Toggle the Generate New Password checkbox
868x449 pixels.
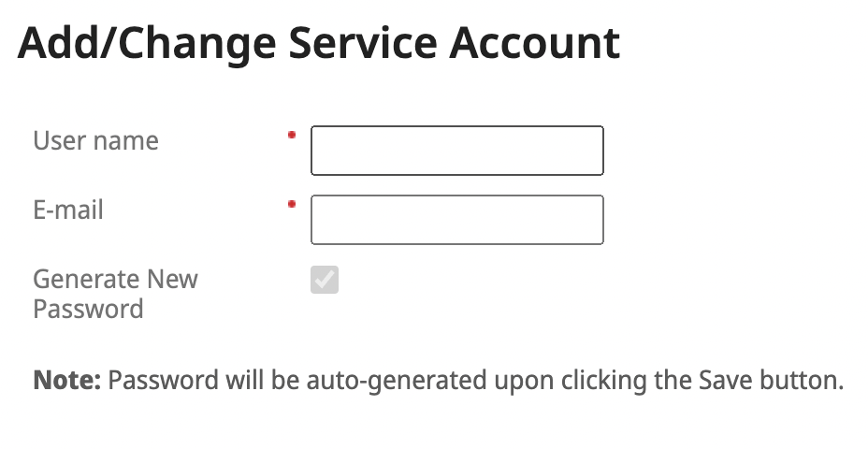pos(325,280)
